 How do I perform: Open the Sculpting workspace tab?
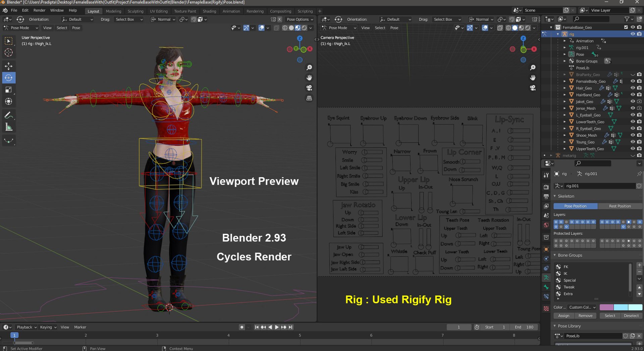pos(136,11)
